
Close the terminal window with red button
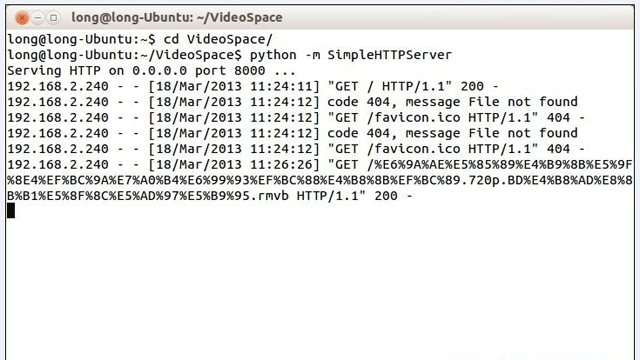[x=22, y=18]
